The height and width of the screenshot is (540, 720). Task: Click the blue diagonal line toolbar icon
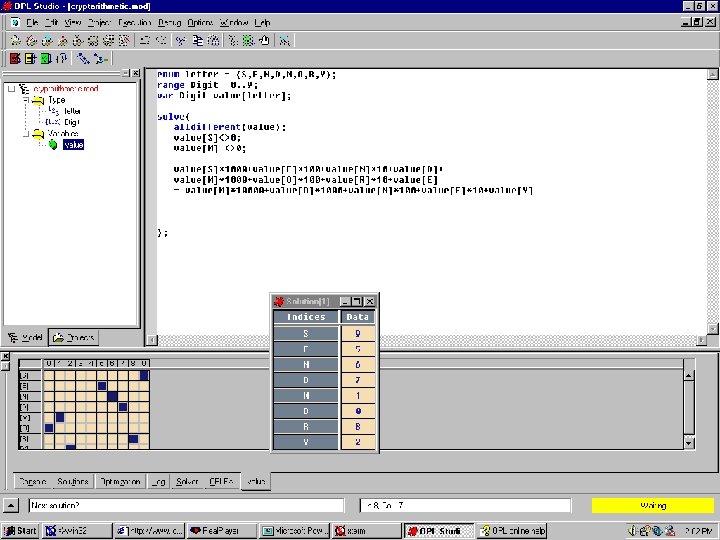[x=83, y=58]
